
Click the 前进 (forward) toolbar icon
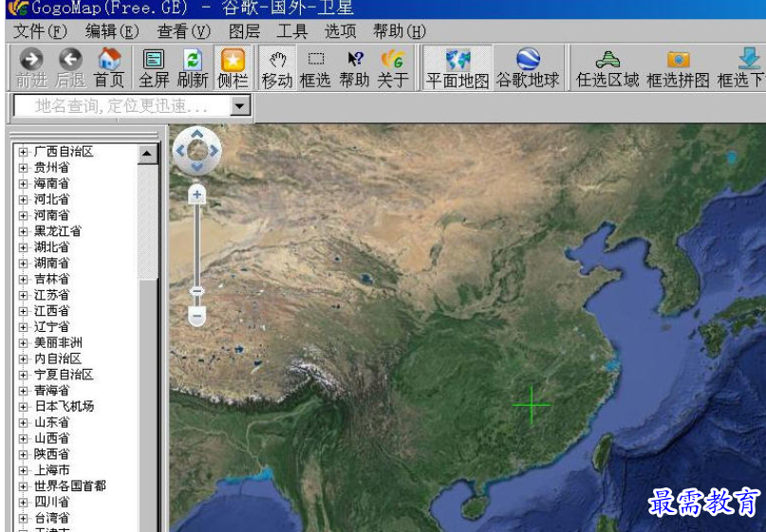tap(30, 67)
